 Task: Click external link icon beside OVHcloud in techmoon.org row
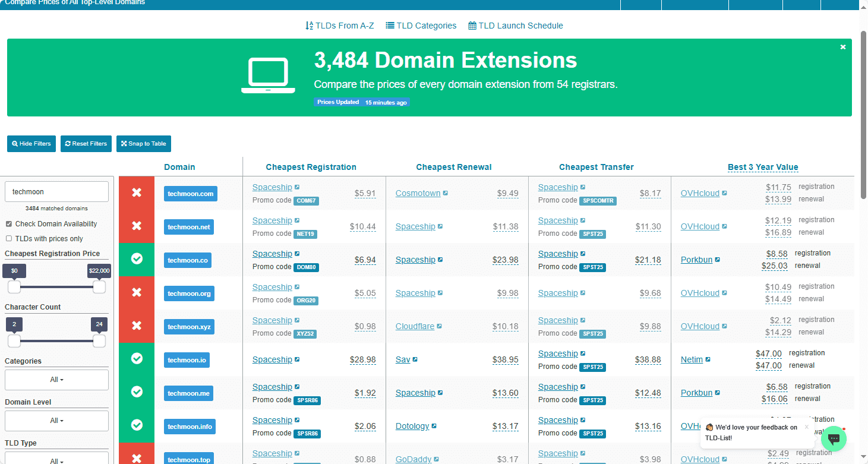pyautogui.click(x=725, y=293)
